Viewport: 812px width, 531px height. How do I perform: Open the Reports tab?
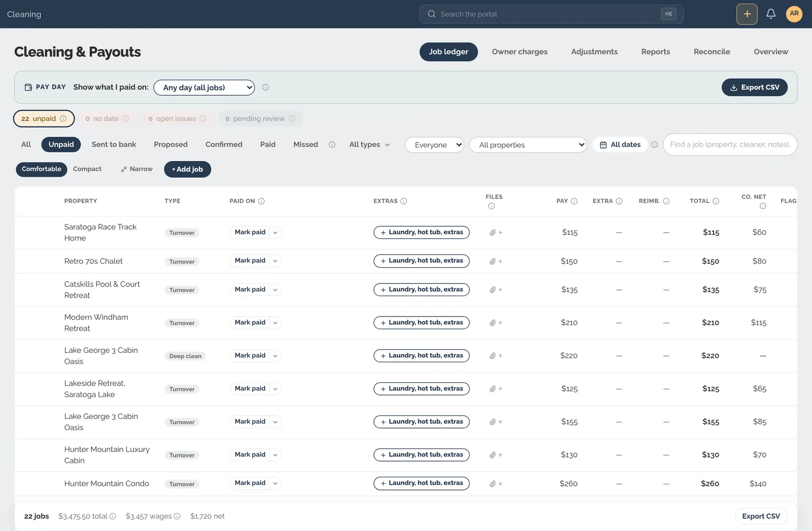pyautogui.click(x=656, y=52)
